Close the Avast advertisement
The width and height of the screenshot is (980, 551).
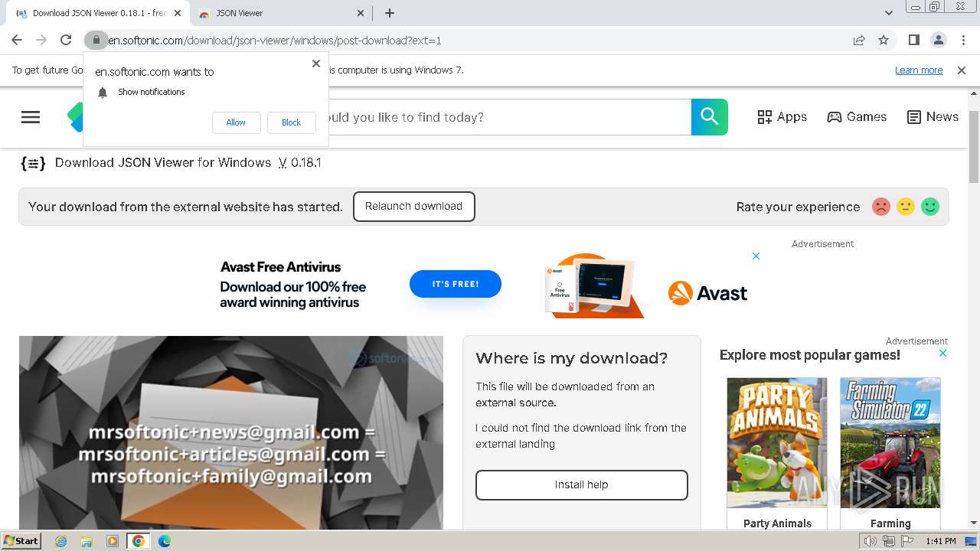756,256
